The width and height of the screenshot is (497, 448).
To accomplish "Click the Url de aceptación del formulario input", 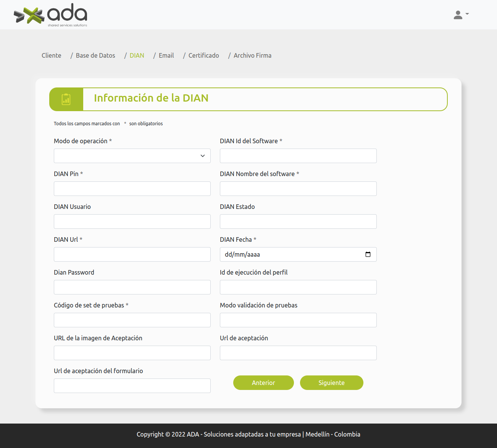I will point(132,386).
